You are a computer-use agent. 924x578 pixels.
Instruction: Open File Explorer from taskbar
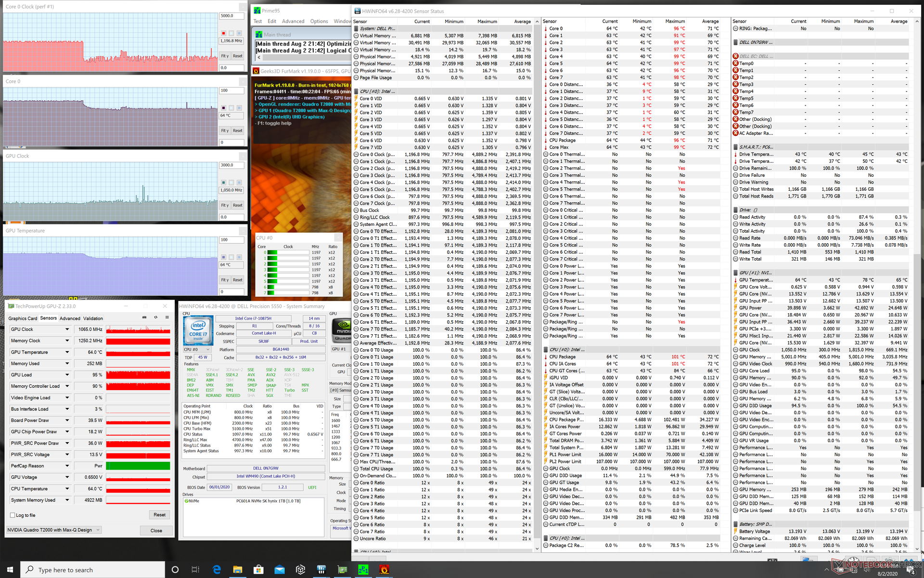coord(238,570)
